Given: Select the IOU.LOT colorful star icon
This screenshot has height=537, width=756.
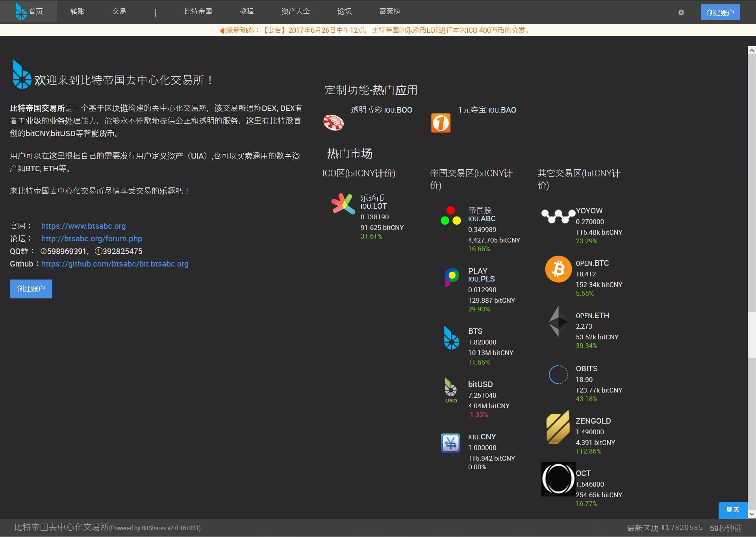Looking at the screenshot, I should tap(343, 204).
